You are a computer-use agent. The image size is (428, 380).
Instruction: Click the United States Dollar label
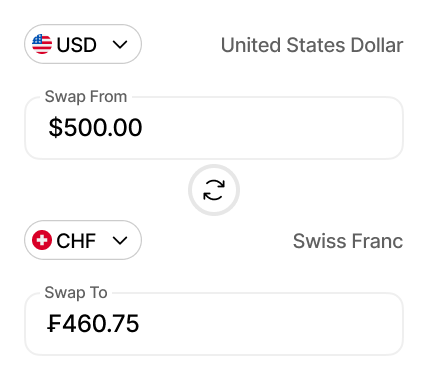pyautogui.click(x=312, y=45)
